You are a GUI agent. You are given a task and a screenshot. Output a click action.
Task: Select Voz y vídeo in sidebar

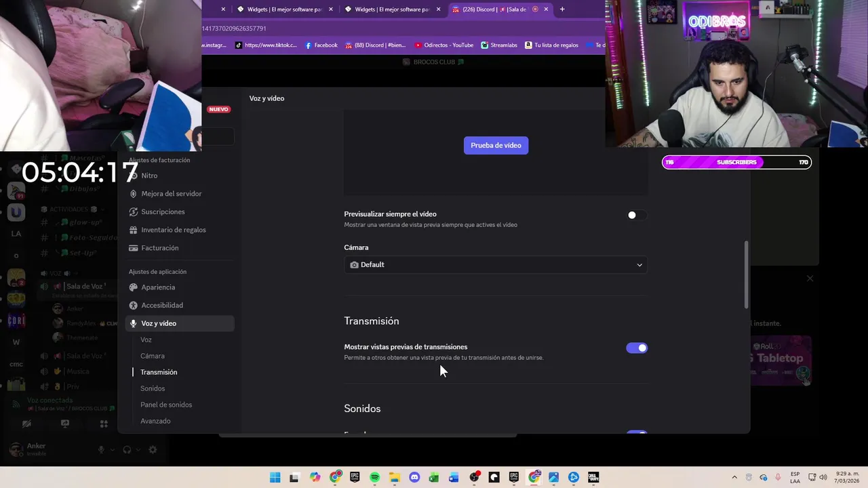(x=180, y=323)
